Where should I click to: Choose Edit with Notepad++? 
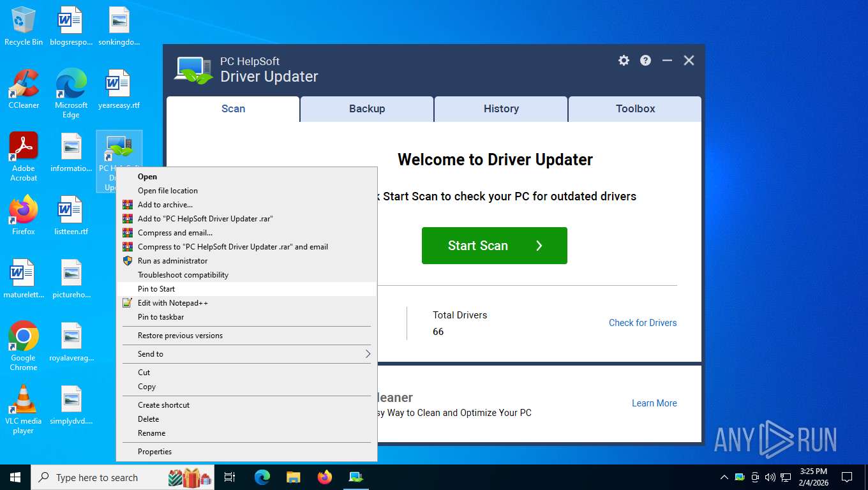[x=246, y=303]
